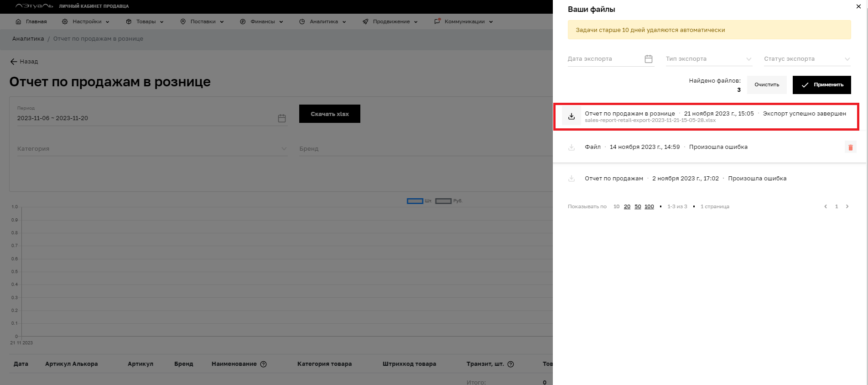Screen dimensions: 868x385
Task: Show 50 files per page
Action: coord(638,206)
